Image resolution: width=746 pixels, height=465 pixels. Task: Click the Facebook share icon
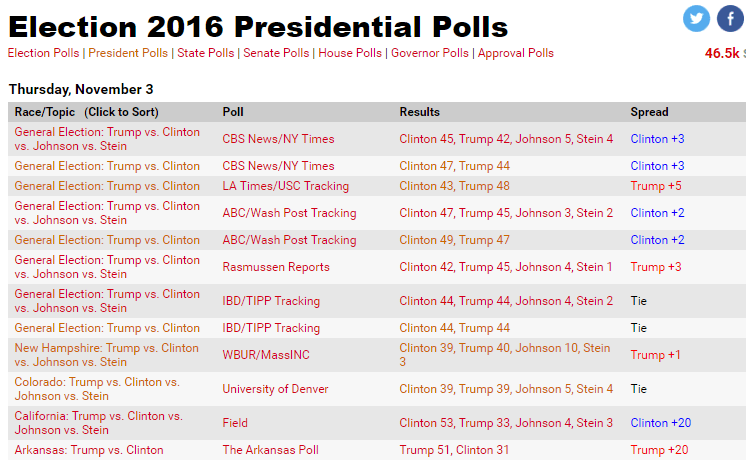731,19
